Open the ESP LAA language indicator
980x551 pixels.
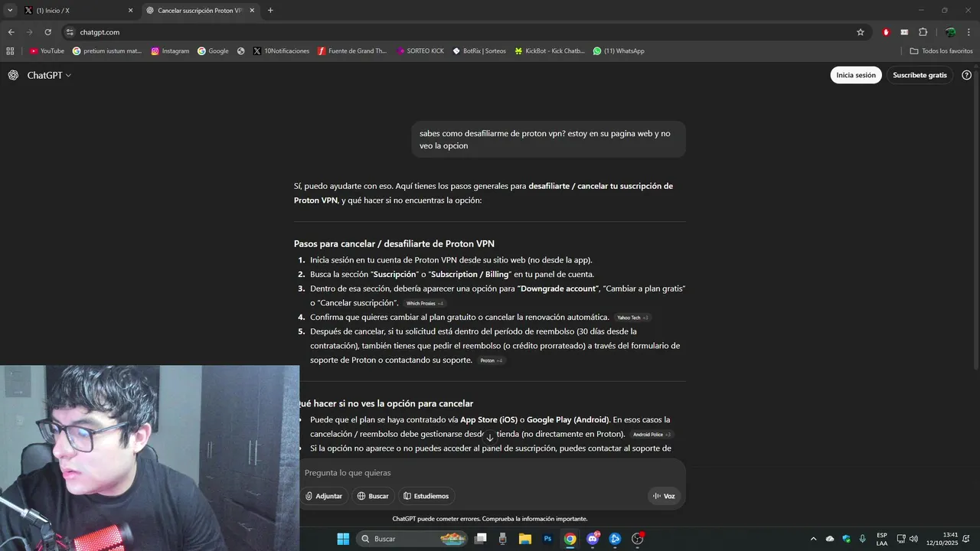(882, 539)
